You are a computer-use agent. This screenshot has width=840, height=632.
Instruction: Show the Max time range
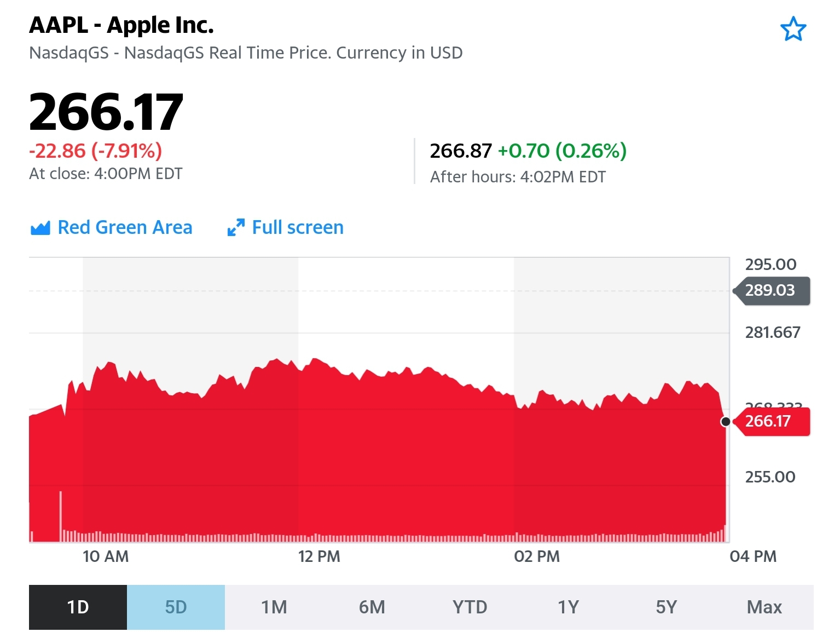point(764,607)
